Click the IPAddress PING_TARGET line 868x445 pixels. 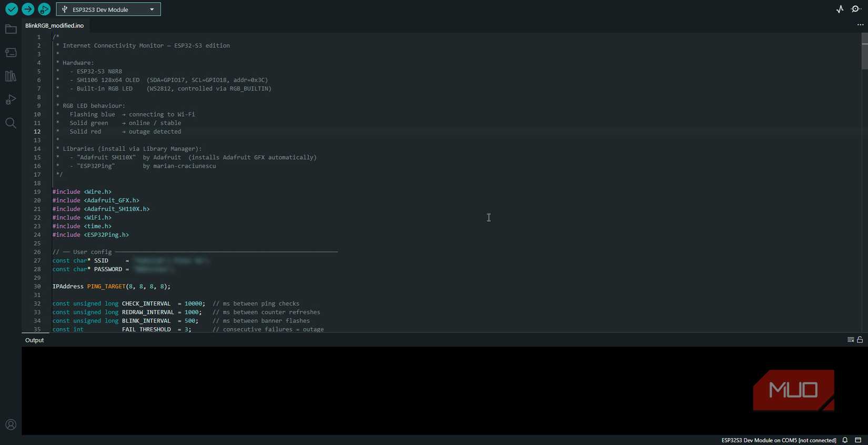112,286
